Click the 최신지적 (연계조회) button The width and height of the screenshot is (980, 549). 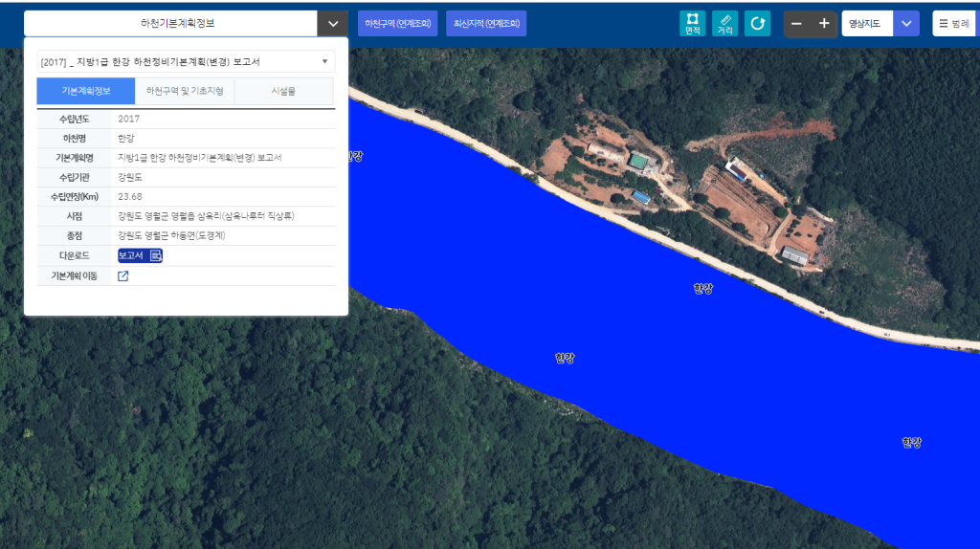(x=486, y=23)
